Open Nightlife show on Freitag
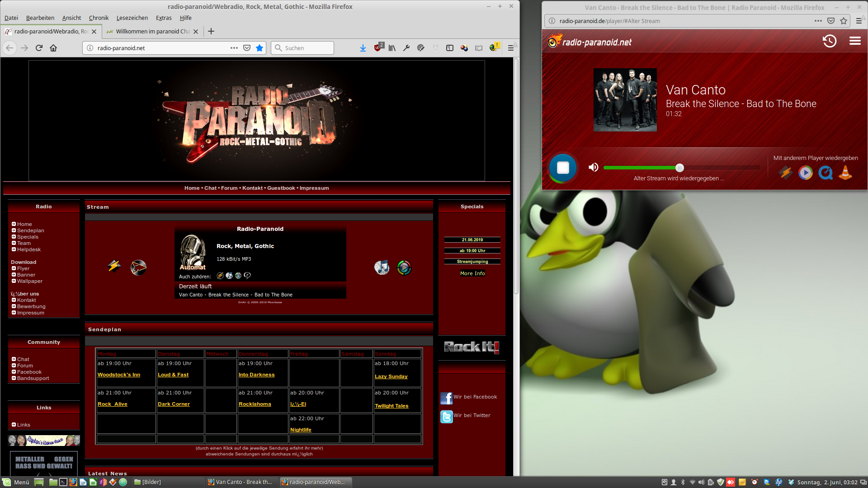This screenshot has height=488, width=868. tap(301, 430)
